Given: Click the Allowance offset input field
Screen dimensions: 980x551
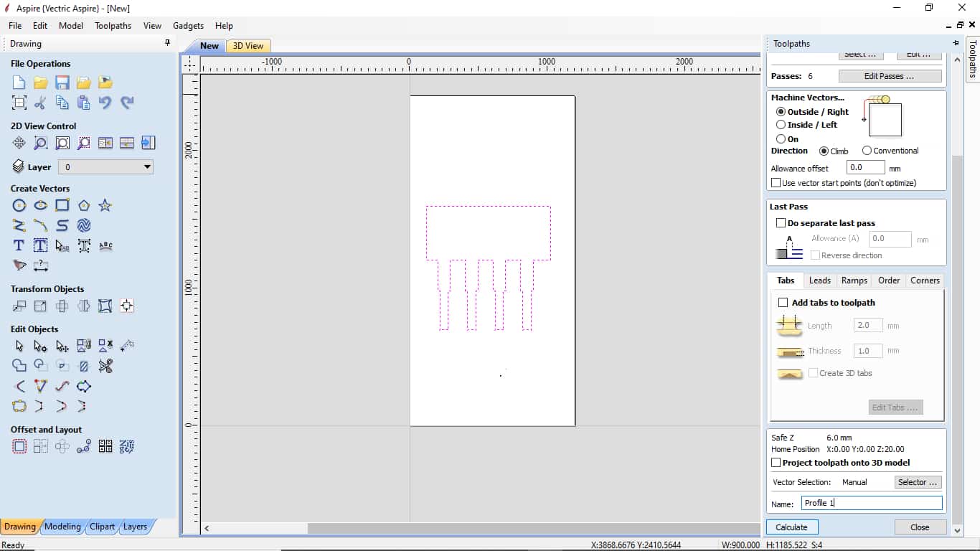Looking at the screenshot, I should point(865,168).
